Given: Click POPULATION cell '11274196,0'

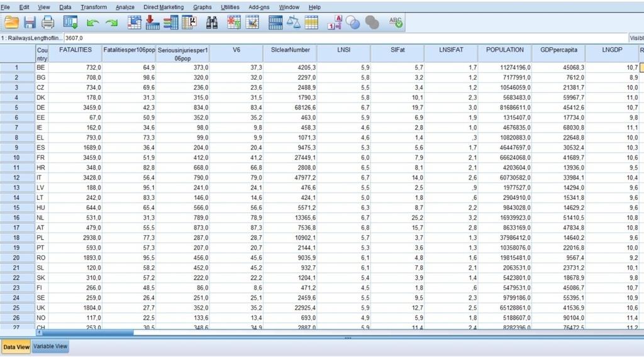Looking at the screenshot, I should coord(505,67).
